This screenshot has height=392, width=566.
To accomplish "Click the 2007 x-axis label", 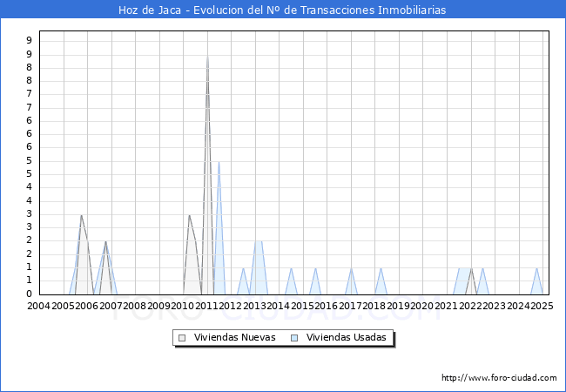I will coord(111,306).
